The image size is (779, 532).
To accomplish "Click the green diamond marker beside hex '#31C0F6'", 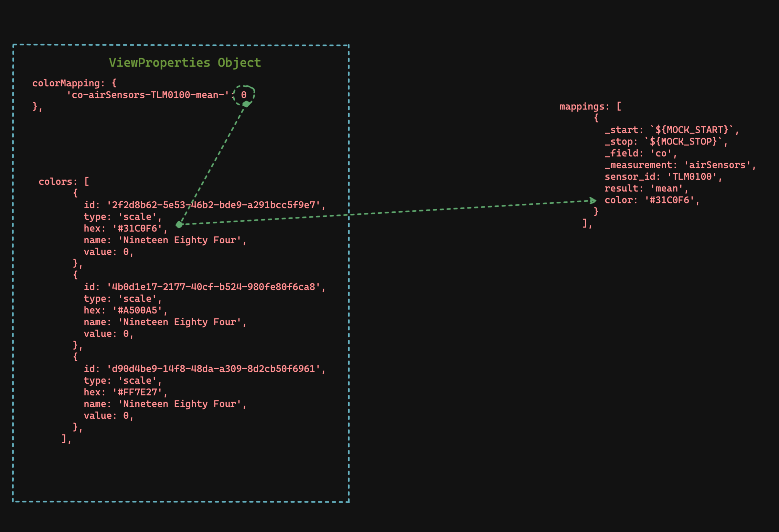I will click(x=179, y=225).
